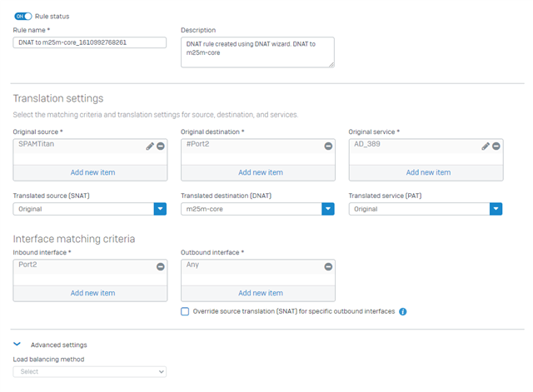Open Translated source (SNAT) dropdown
Viewport: 533px width, 392px height.
[90, 209]
